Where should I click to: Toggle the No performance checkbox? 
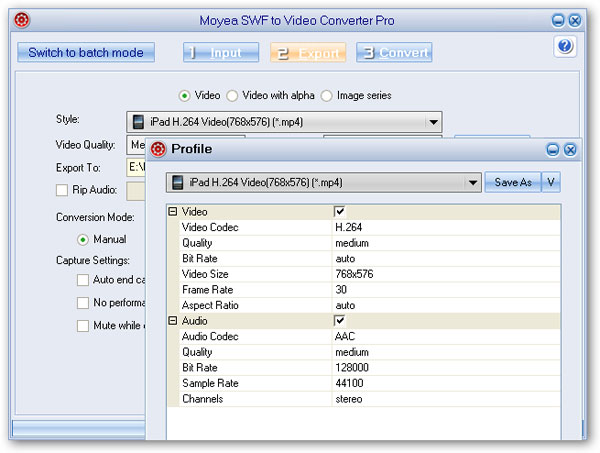pyautogui.click(x=83, y=303)
